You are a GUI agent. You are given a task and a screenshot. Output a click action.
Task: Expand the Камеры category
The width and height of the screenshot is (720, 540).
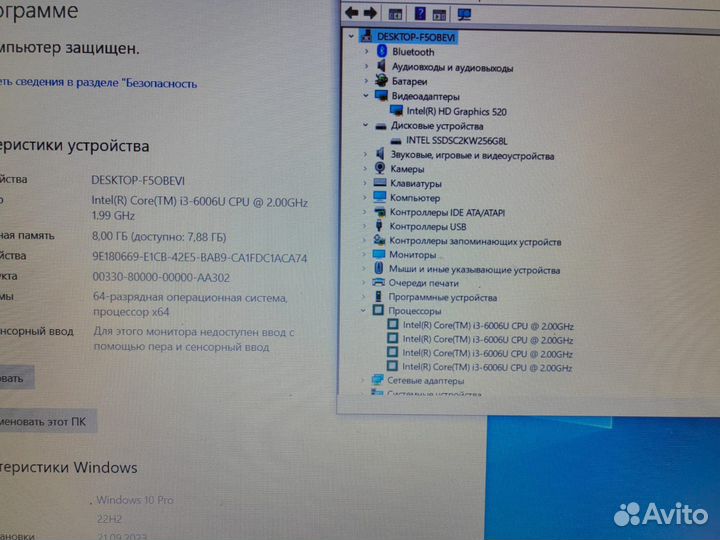coord(365,169)
